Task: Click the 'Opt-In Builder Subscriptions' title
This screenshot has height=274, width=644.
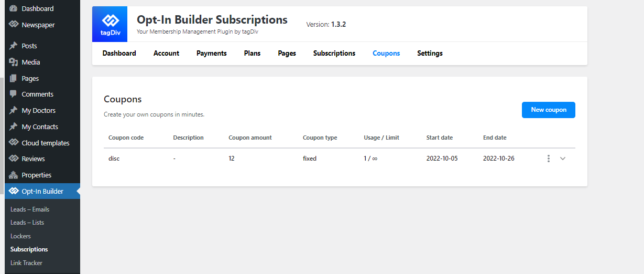Action: 212,20
